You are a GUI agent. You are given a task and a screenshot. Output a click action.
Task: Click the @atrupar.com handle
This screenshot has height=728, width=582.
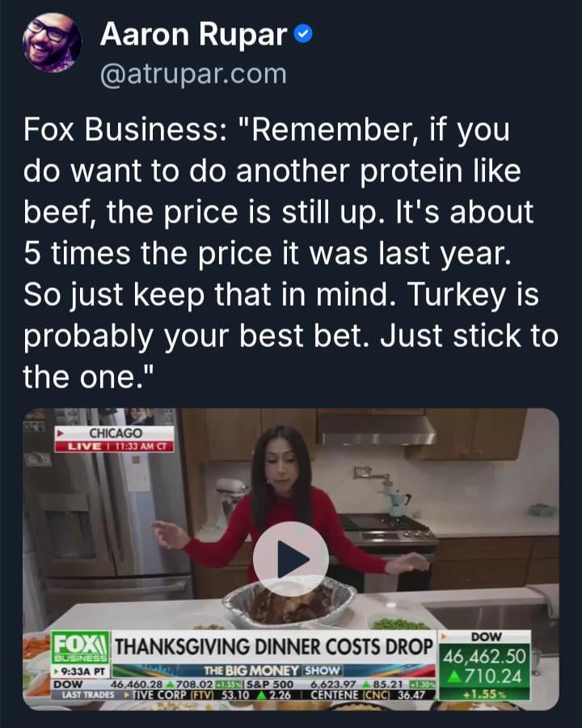click(193, 74)
